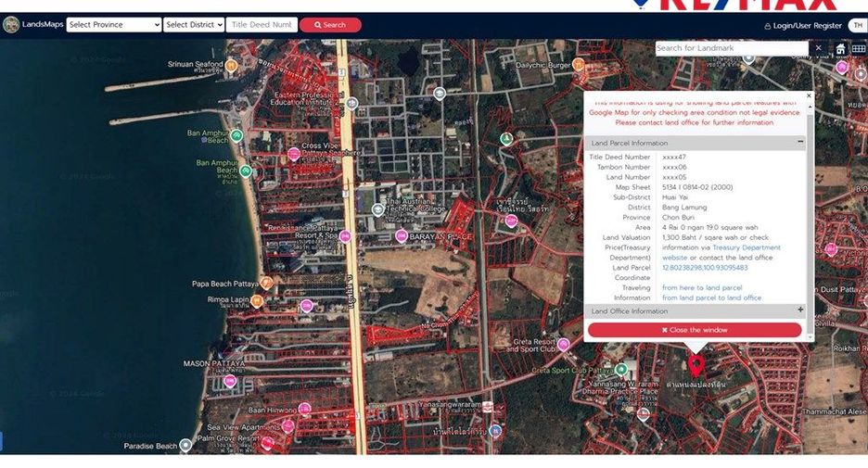Screen dimensions: 868x468
Task: Click the Cross Vibe Pattaya hotel pin
Action: (x=293, y=155)
